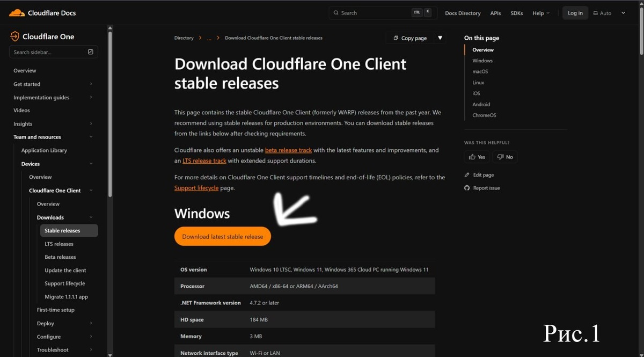Expand the Insights sidebar section

coord(91,124)
